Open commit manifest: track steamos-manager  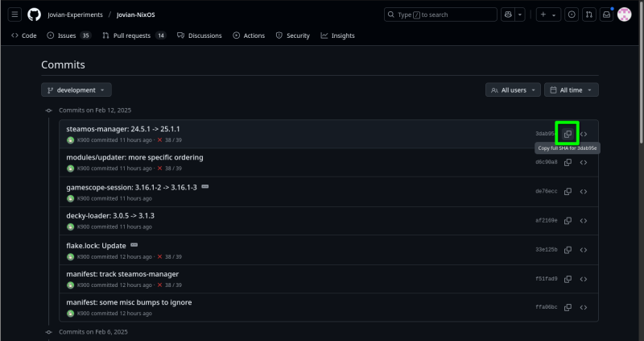coord(122,274)
